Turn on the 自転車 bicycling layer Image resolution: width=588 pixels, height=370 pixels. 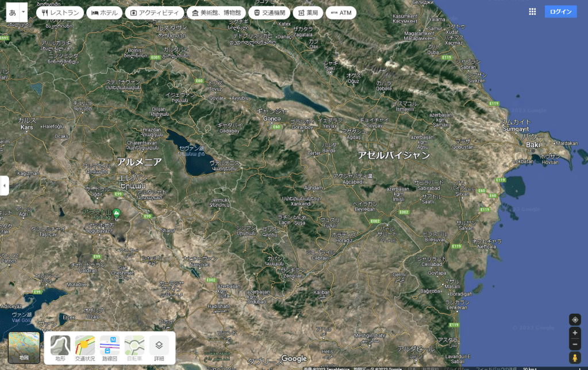coord(134,348)
